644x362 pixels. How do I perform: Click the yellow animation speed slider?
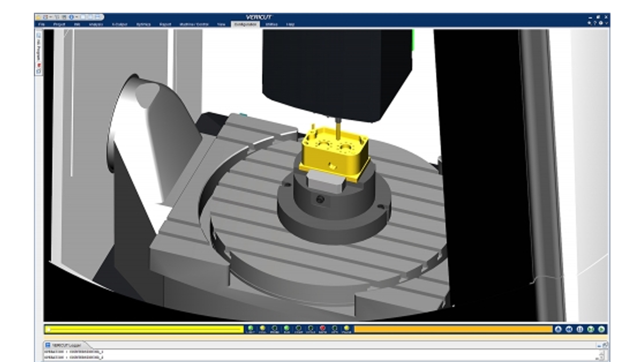(144, 329)
